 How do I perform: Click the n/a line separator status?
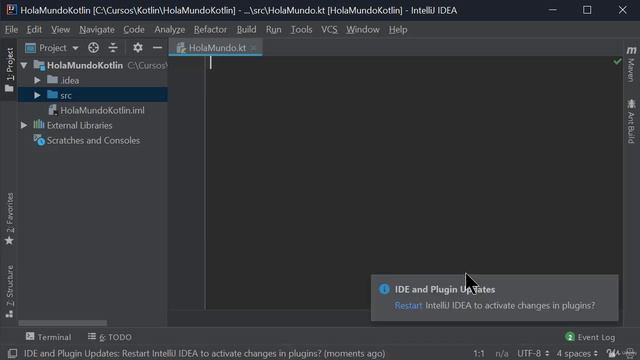click(502, 353)
